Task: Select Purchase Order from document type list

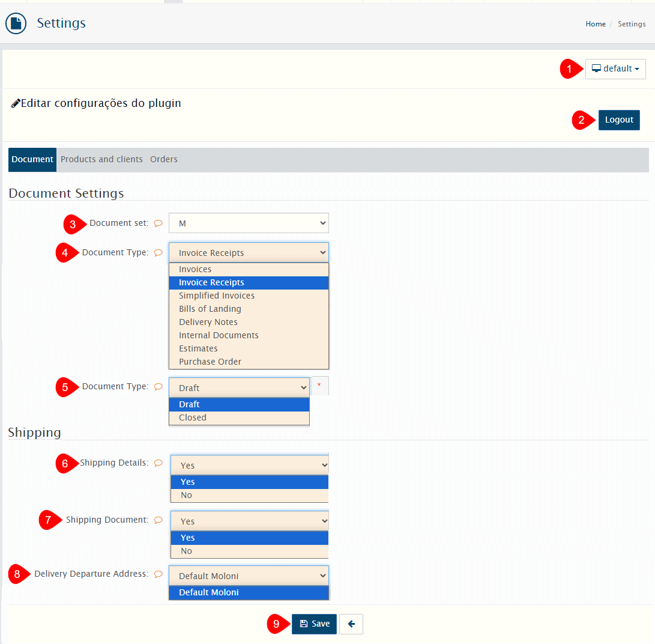Action: coord(210,362)
